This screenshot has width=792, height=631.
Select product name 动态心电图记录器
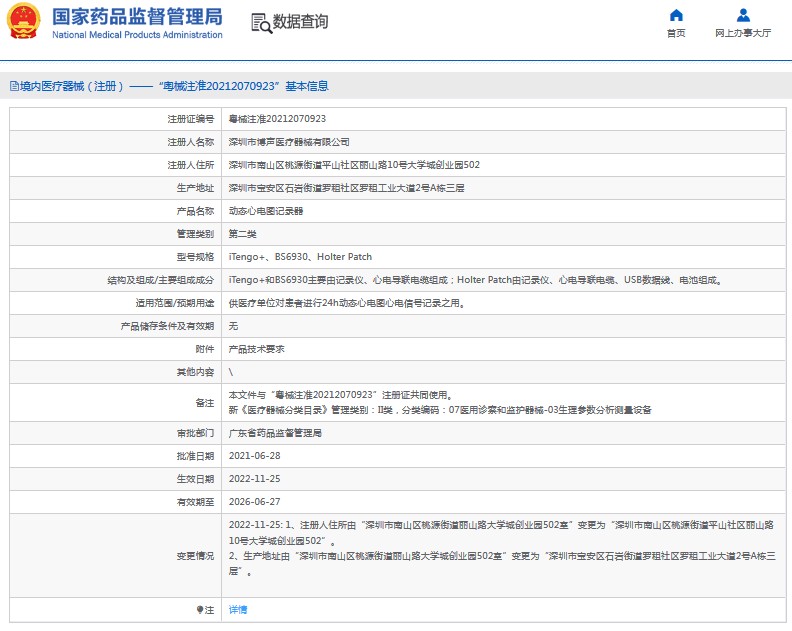coord(266,211)
